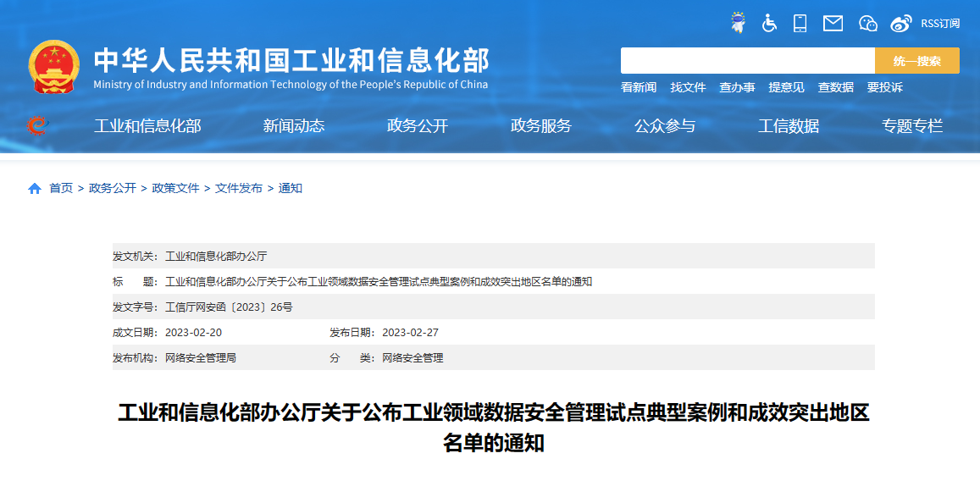Click the title row text in the info table
This screenshot has width=980, height=503.
tap(379, 282)
